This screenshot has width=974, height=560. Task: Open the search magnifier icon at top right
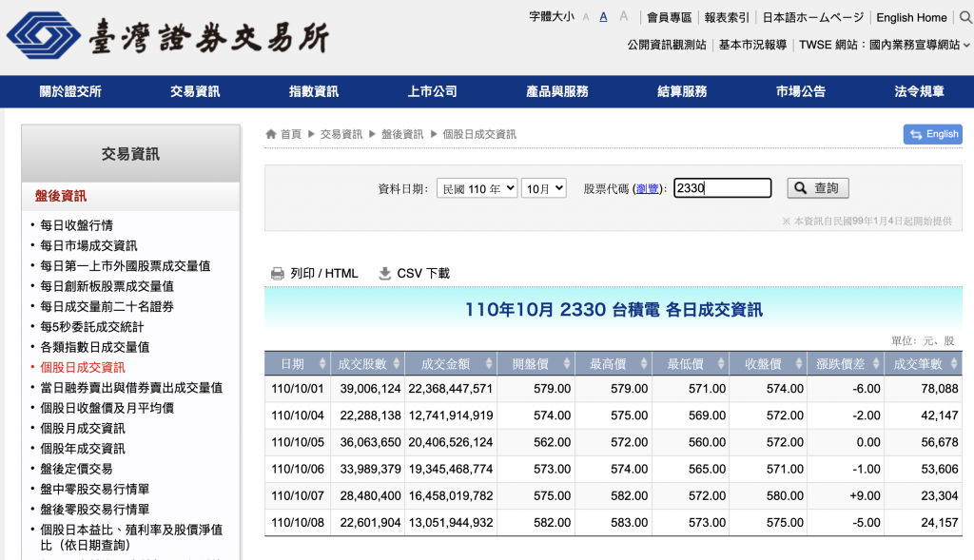pyautogui.click(x=965, y=17)
